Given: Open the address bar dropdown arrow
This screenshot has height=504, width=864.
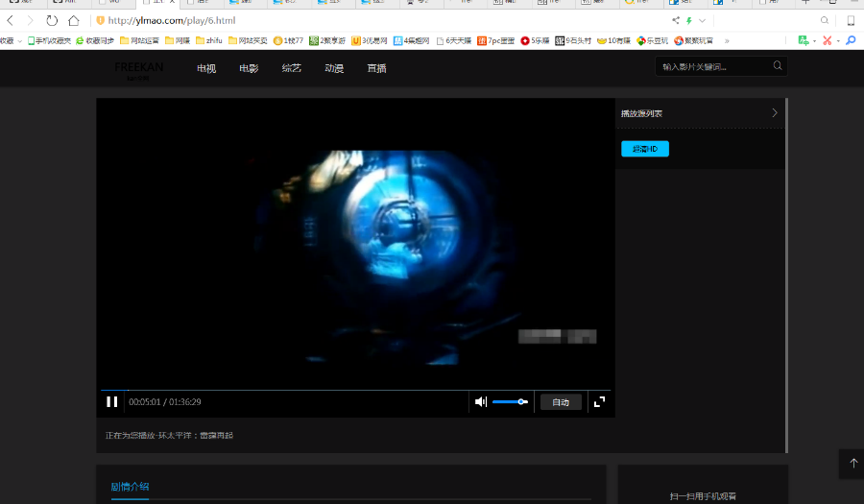Looking at the screenshot, I should (702, 20).
